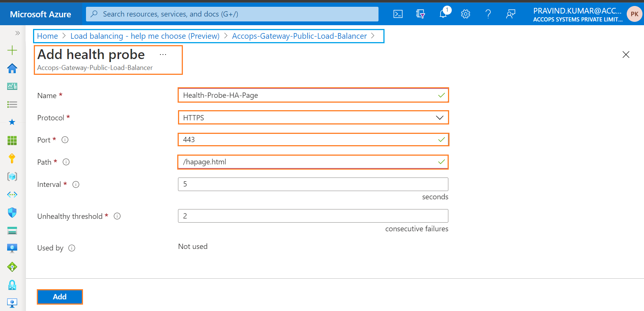
Task: Open Virtual machines monitor icon
Action: point(12,248)
